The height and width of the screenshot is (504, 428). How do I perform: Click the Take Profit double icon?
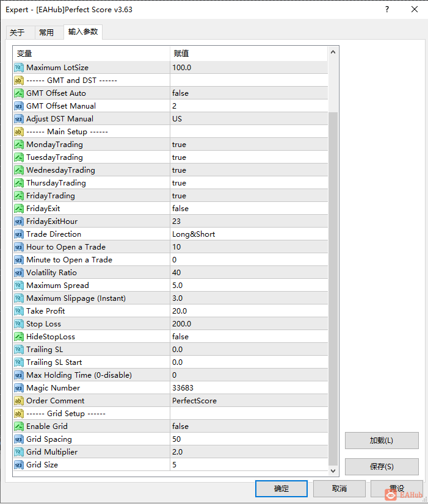point(19,311)
